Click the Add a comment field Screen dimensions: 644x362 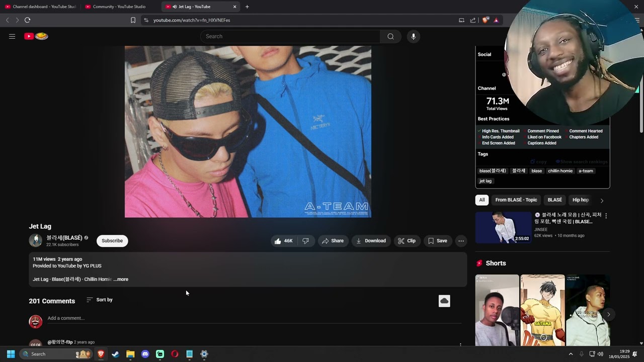pyautogui.click(x=254, y=318)
